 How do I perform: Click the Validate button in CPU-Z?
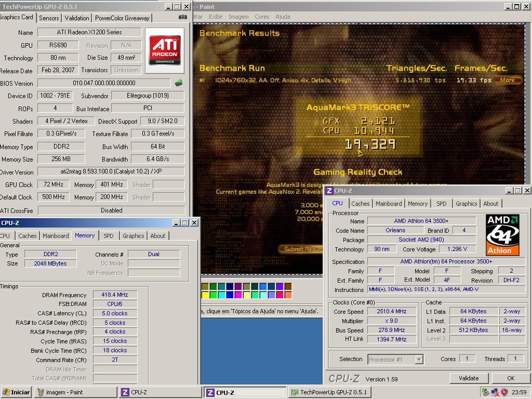[x=469, y=378]
